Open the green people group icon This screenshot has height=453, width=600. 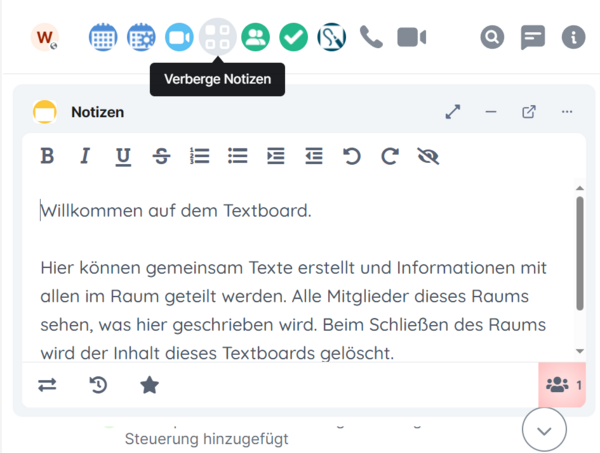[x=255, y=37]
